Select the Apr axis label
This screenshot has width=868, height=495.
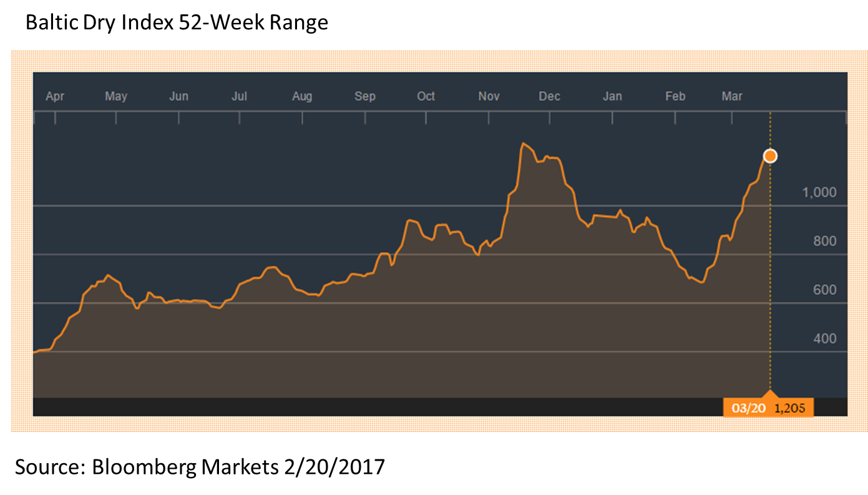click(x=56, y=96)
